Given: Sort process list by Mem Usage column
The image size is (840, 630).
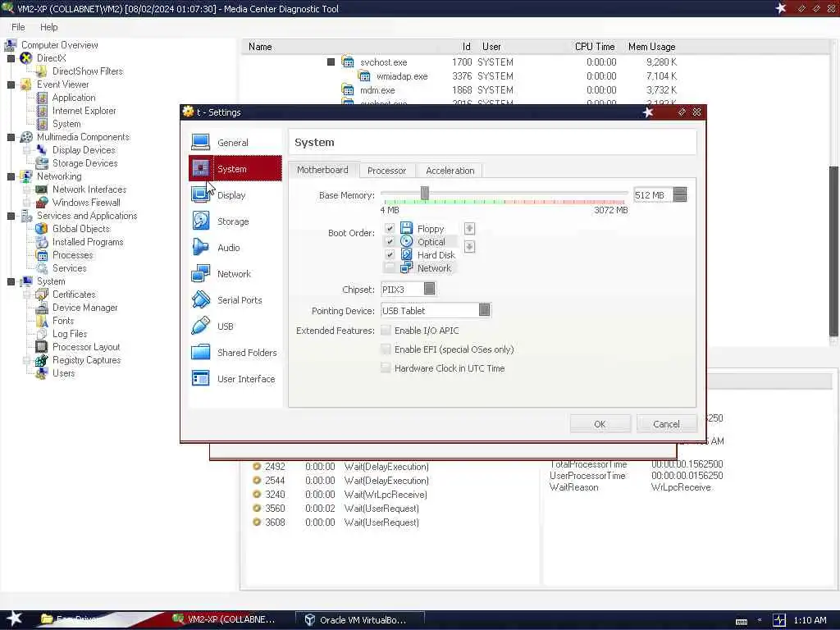Looking at the screenshot, I should point(651,47).
